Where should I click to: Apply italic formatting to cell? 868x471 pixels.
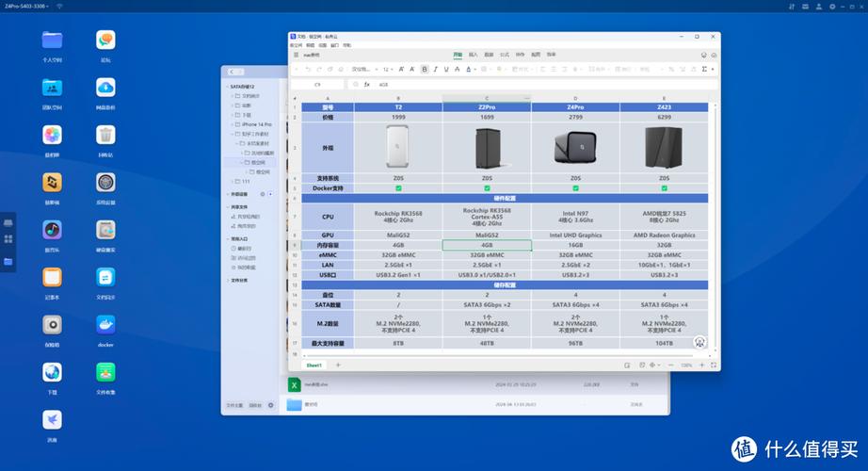pos(435,69)
